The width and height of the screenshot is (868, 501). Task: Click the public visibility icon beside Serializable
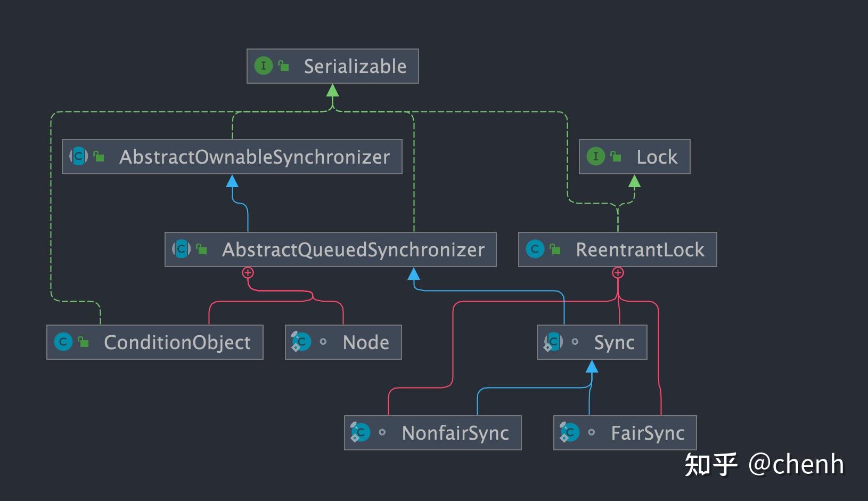[284, 66]
